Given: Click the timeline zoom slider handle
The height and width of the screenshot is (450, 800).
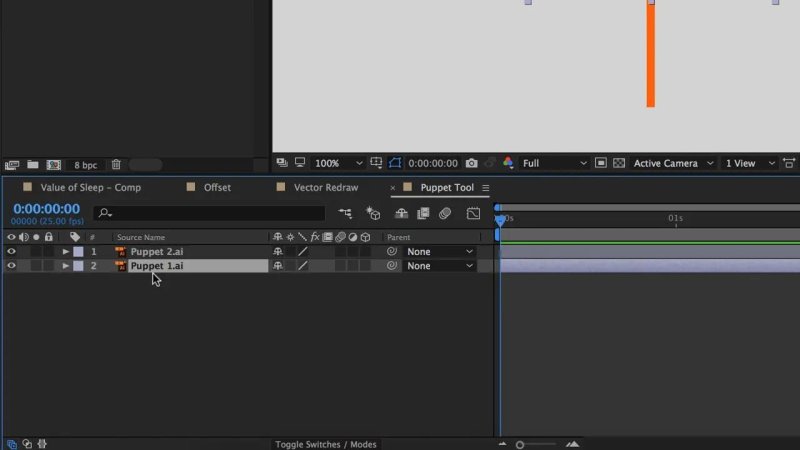Looking at the screenshot, I should pos(520,445).
